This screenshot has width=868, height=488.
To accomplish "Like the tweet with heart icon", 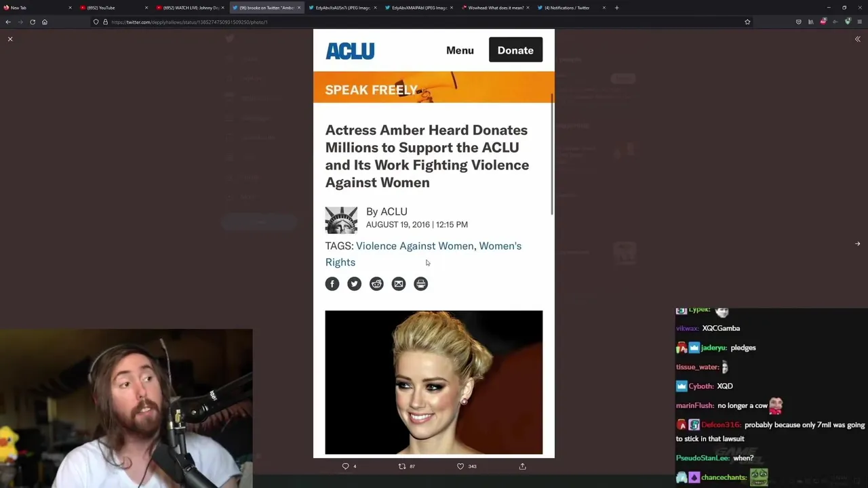I will coord(460,466).
